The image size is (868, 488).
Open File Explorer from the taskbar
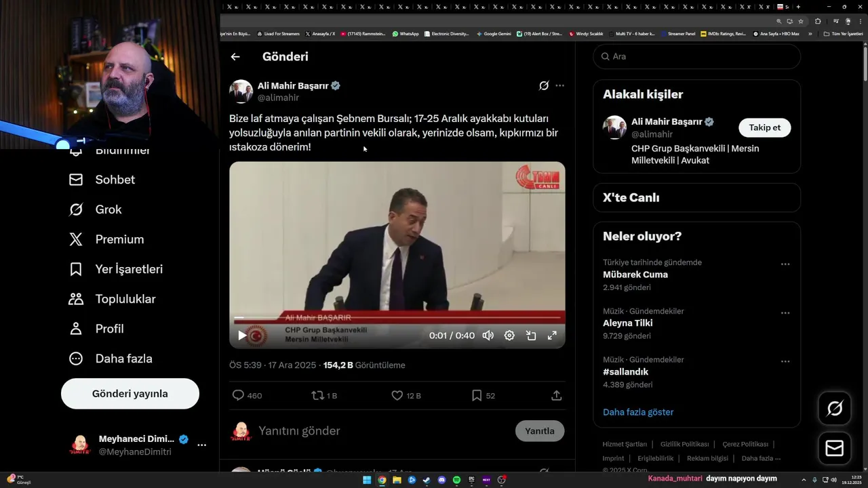[x=397, y=480]
